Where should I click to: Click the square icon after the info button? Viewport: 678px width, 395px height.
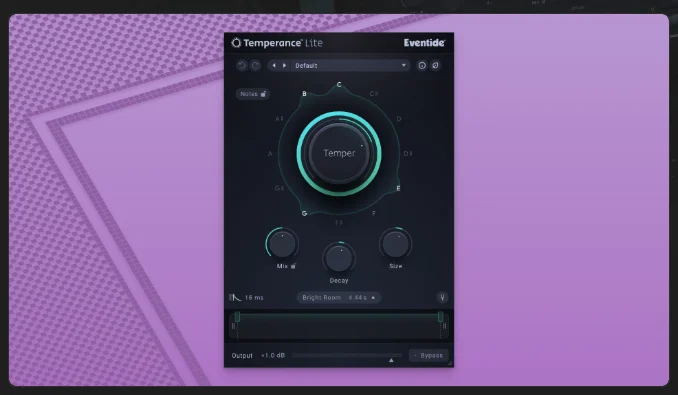[x=435, y=65]
